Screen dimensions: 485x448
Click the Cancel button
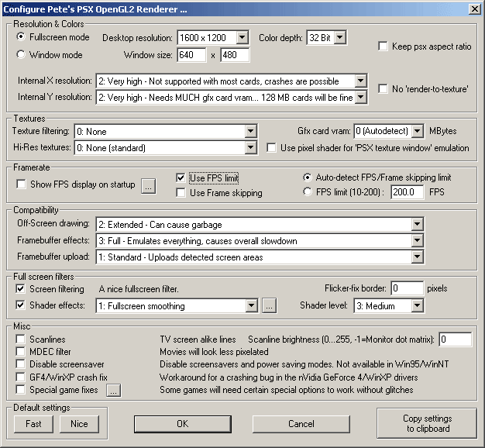tap(301, 424)
